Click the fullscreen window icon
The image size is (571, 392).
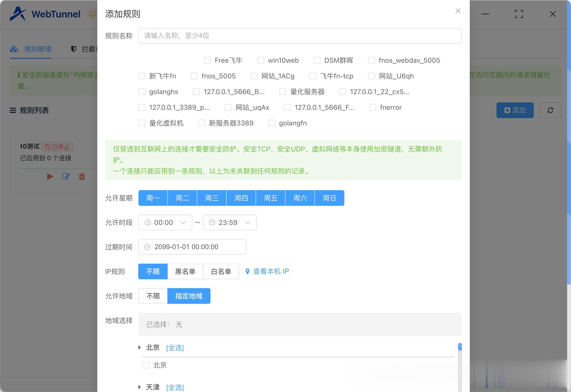tap(519, 14)
